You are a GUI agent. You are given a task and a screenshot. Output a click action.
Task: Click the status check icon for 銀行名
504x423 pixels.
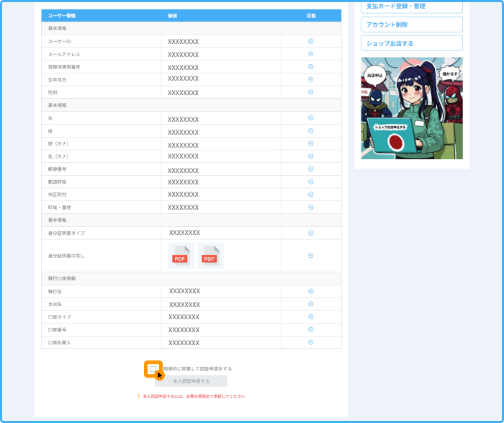point(311,291)
